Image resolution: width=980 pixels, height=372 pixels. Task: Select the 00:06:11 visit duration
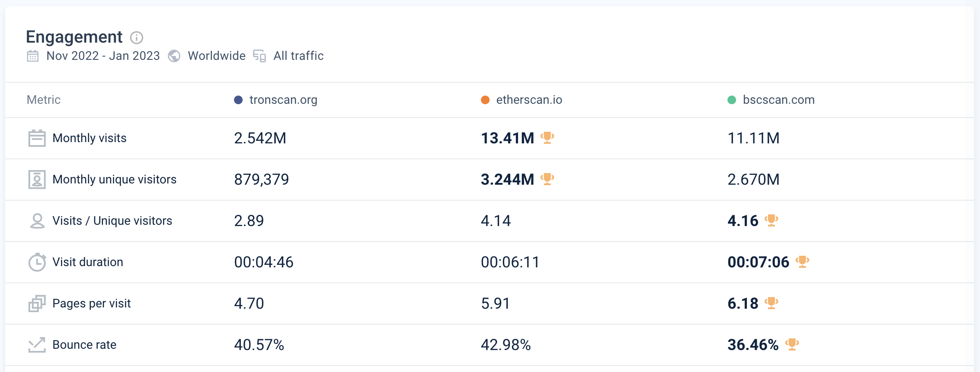(510, 262)
